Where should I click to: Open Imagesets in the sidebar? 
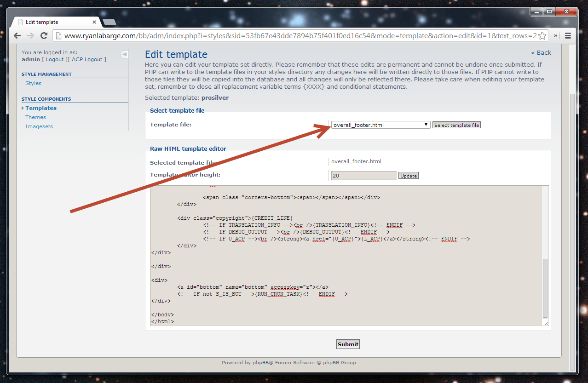[39, 126]
